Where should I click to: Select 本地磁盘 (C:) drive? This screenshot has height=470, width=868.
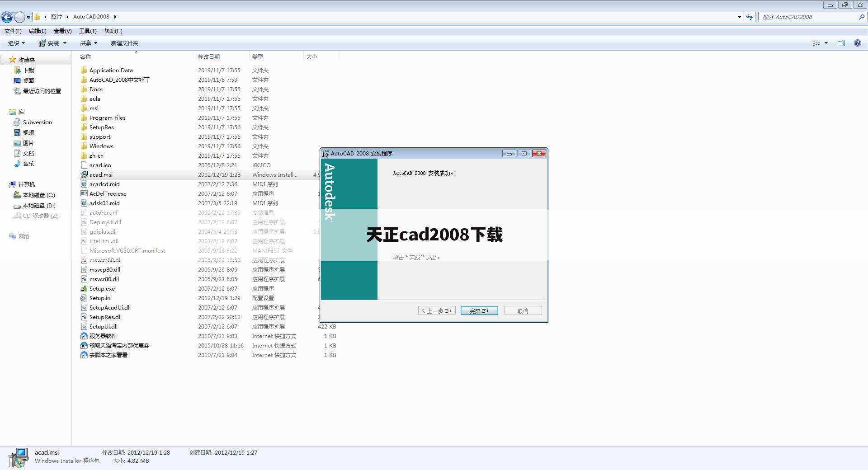[x=39, y=195]
